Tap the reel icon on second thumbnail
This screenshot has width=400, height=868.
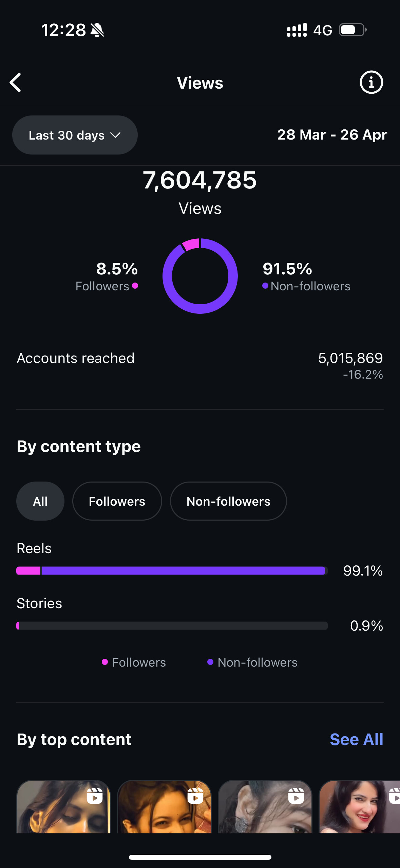[x=195, y=796]
